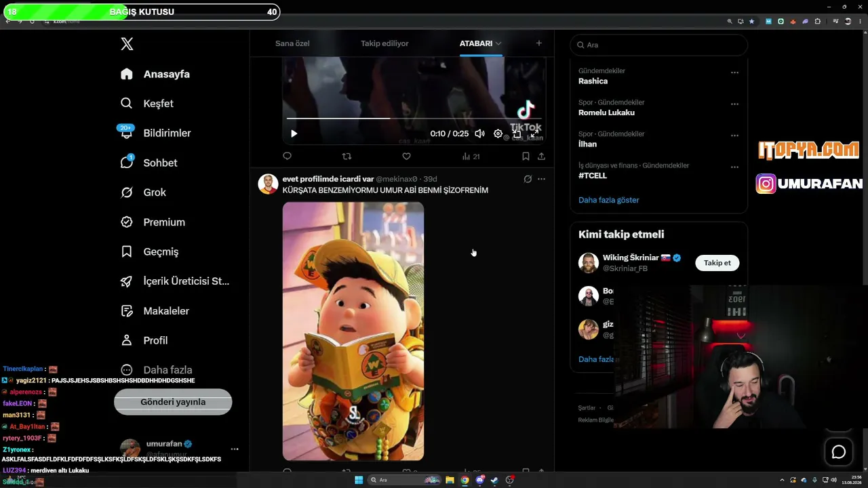Screen dimensions: 868x488
Task: Bookmark this page with the star icon
Action: click(x=751, y=21)
